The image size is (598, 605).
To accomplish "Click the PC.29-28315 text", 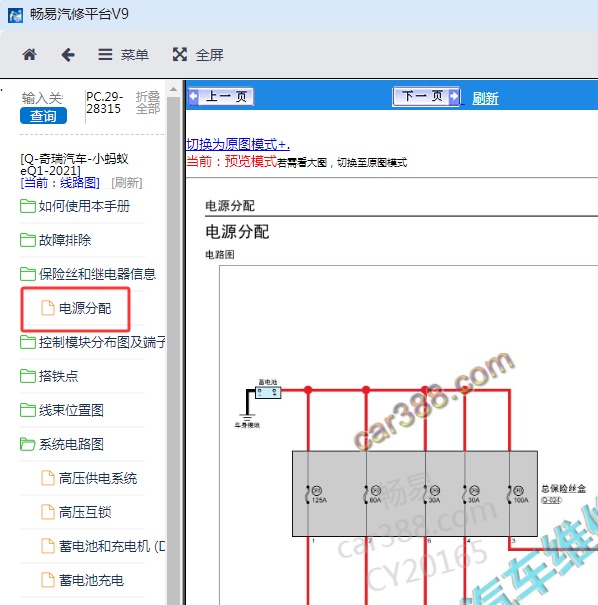I will [x=104, y=103].
